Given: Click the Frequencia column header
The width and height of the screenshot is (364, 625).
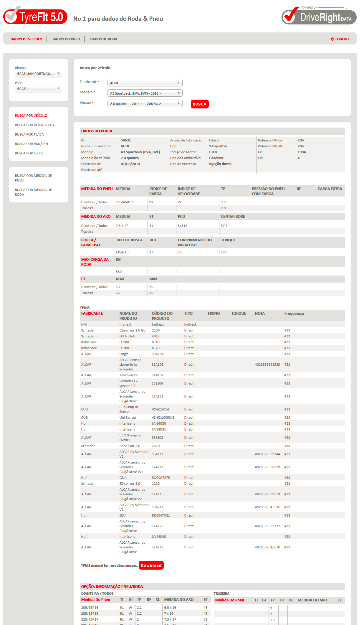Looking at the screenshot, I should (294, 314).
